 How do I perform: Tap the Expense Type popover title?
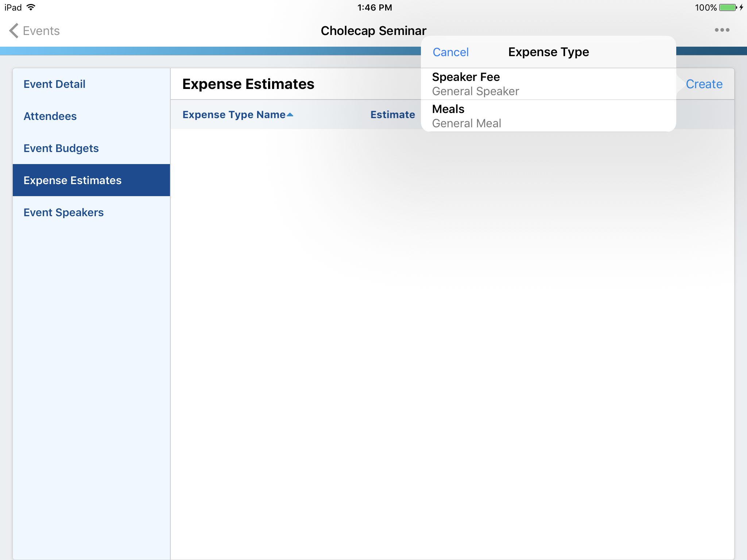(x=549, y=52)
